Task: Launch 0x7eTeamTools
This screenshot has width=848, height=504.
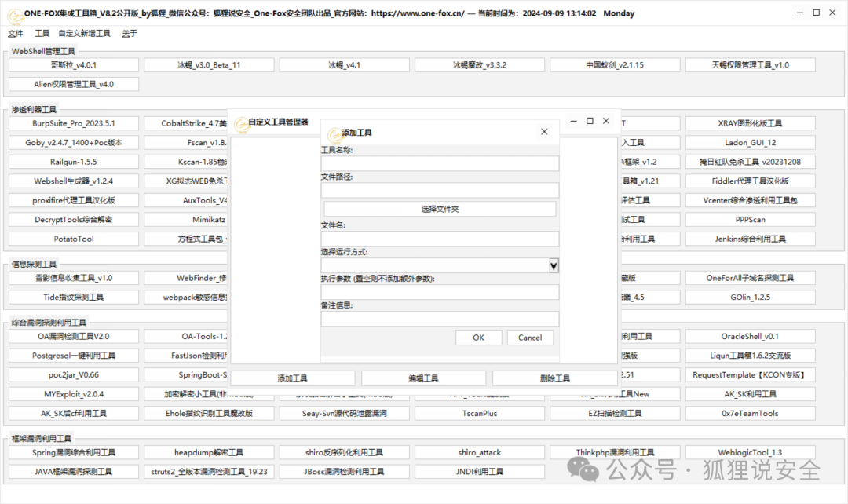Action: click(x=750, y=413)
